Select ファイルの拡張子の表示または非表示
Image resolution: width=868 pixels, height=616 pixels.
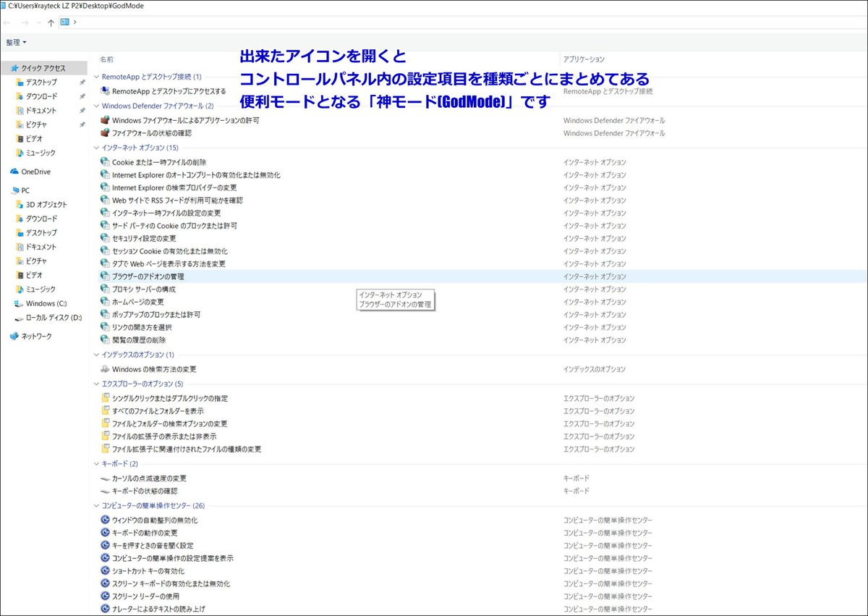click(x=163, y=436)
